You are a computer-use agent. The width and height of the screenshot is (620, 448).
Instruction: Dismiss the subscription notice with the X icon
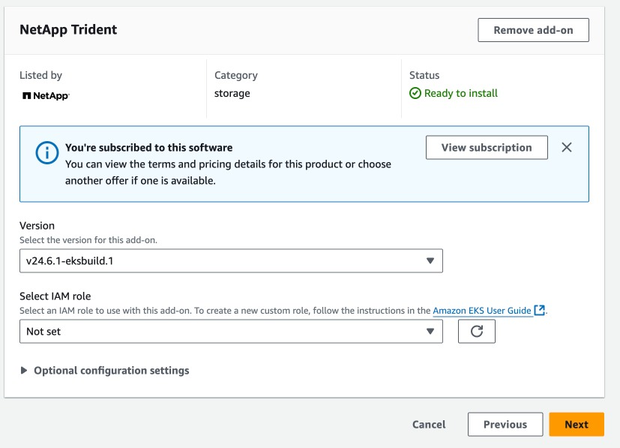(567, 148)
